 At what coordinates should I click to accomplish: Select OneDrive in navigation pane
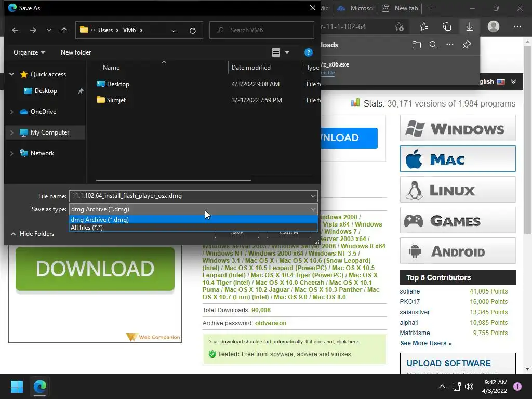point(43,112)
